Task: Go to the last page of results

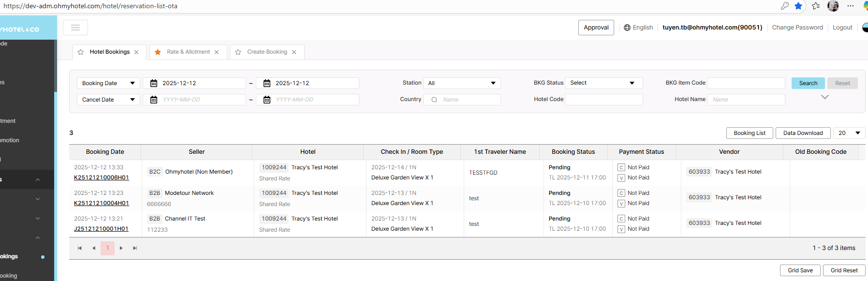Action: pos(135,248)
